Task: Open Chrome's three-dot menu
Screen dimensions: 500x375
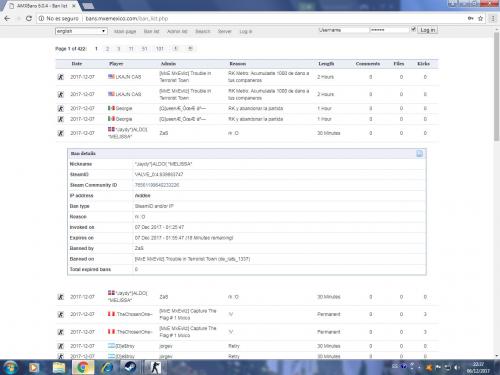Action: point(493,19)
